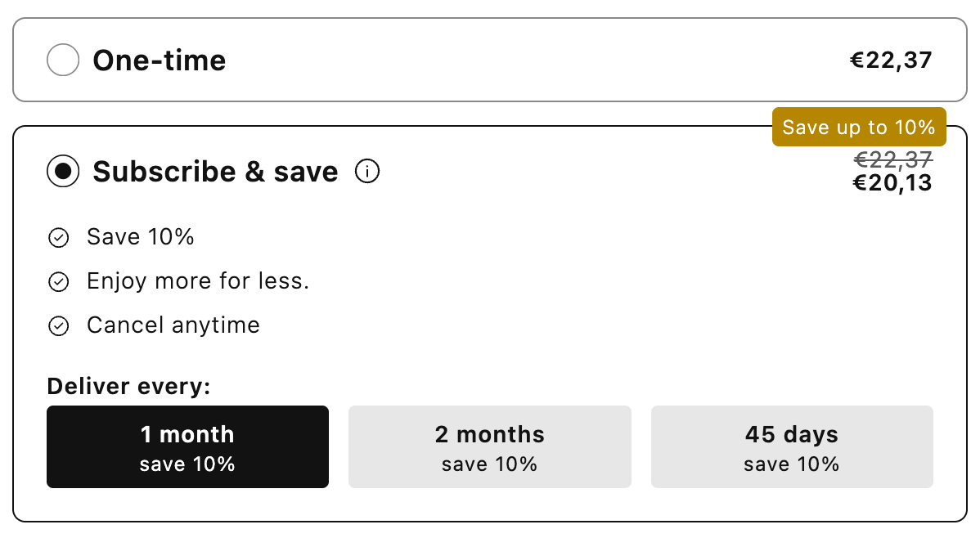Click the empty area of the One-time card
This screenshot has width=980, height=538.
point(532,60)
